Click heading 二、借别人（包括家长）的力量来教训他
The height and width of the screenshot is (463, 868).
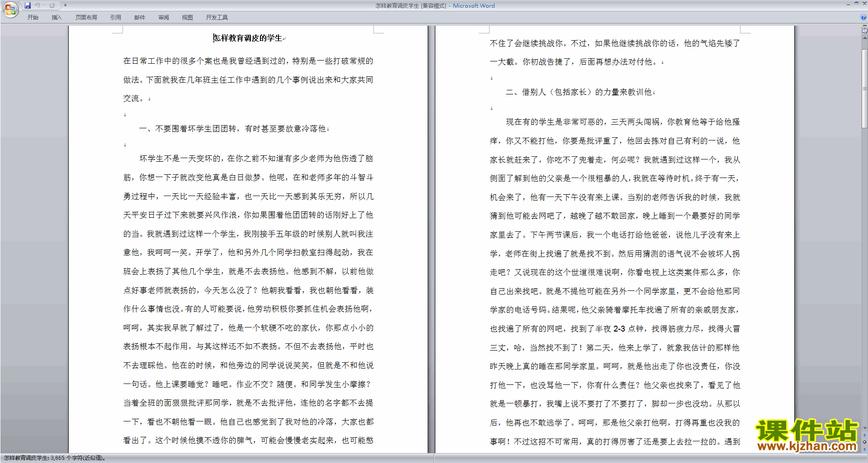point(579,92)
